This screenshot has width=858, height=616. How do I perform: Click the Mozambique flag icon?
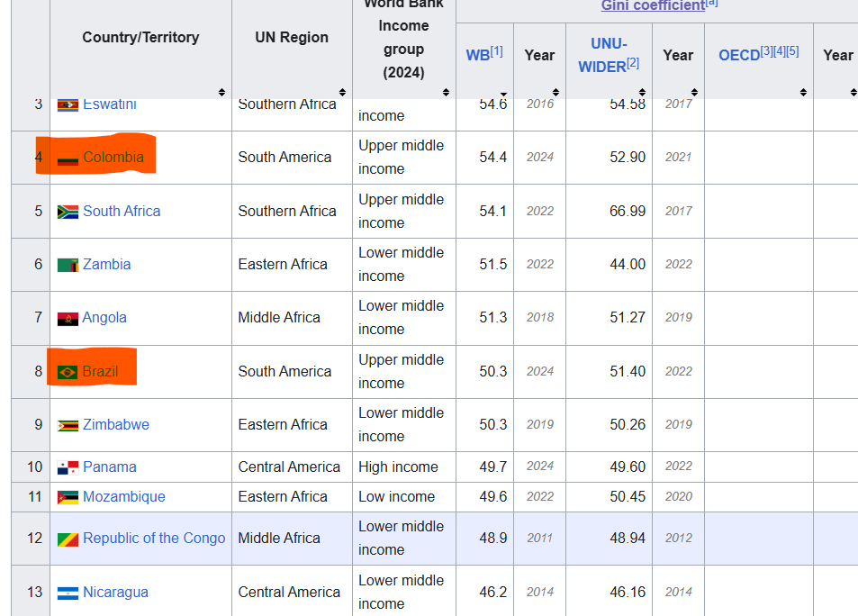click(68, 497)
